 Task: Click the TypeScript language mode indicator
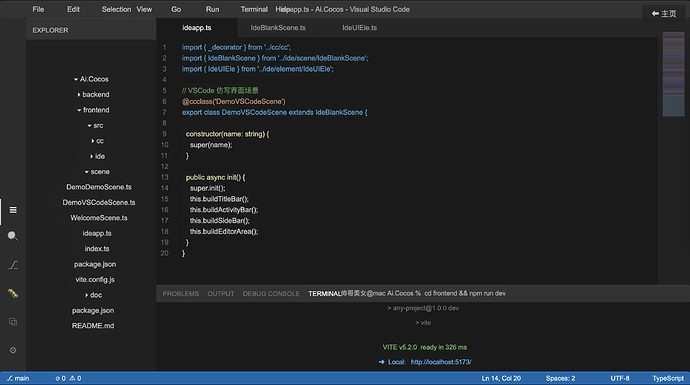pos(668,378)
